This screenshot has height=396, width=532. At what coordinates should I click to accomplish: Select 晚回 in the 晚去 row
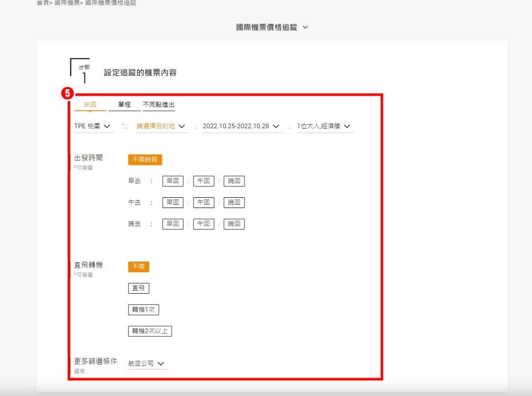coord(234,224)
